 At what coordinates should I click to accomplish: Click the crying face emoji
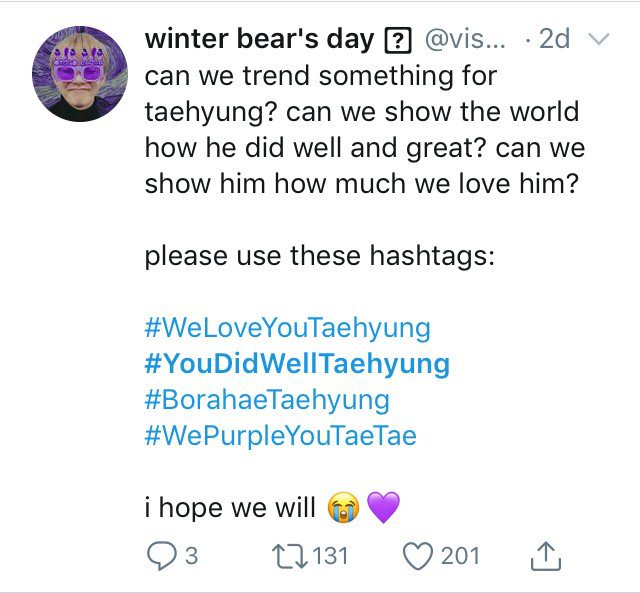(x=343, y=507)
